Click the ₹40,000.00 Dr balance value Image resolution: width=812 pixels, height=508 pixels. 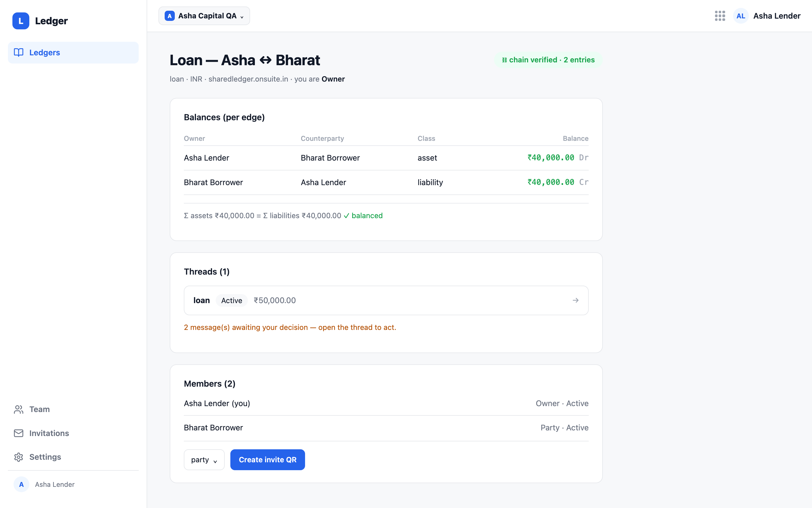pos(558,157)
